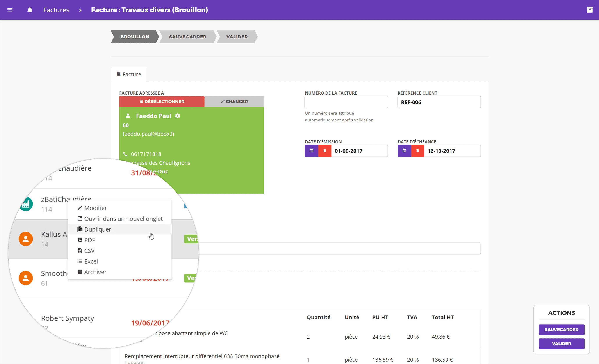Click the person icon beside Faeddo Paul
This screenshot has height=364, width=599.
128,116
